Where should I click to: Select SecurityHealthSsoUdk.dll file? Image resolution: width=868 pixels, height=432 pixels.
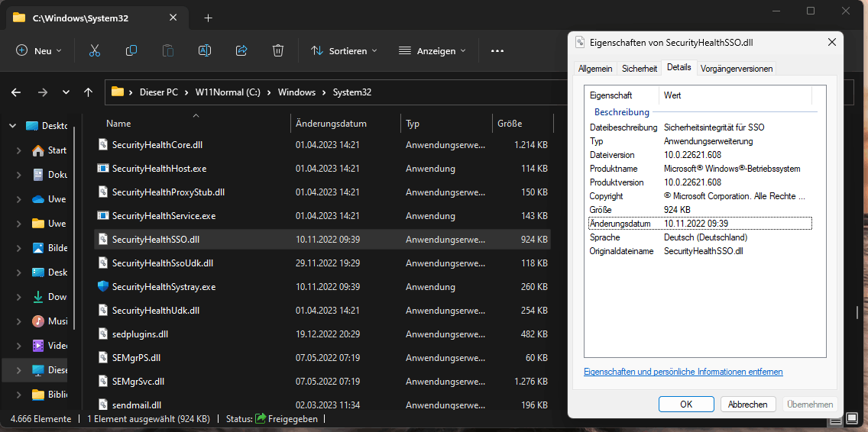162,263
